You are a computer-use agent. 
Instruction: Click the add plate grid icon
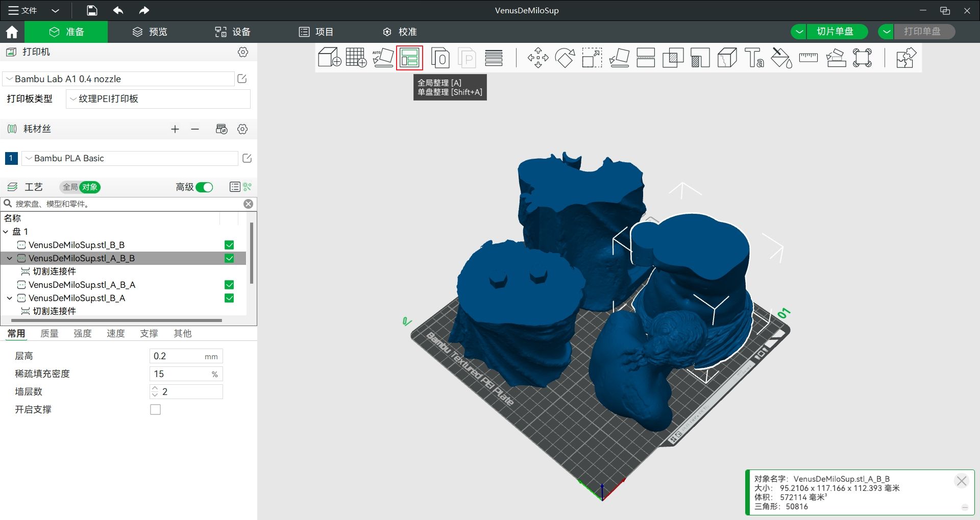click(x=356, y=58)
